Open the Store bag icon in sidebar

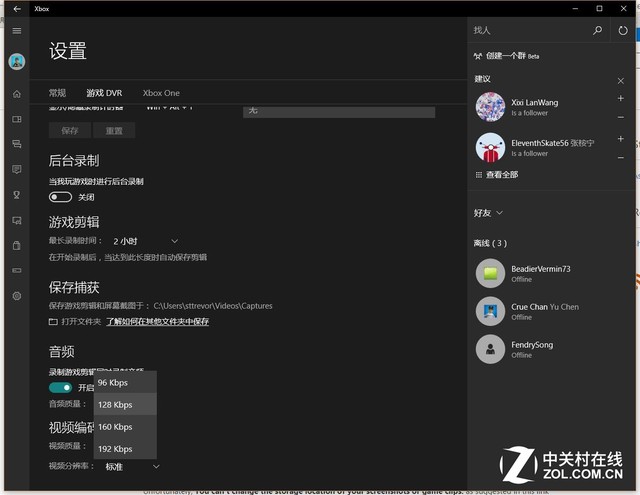[17, 246]
